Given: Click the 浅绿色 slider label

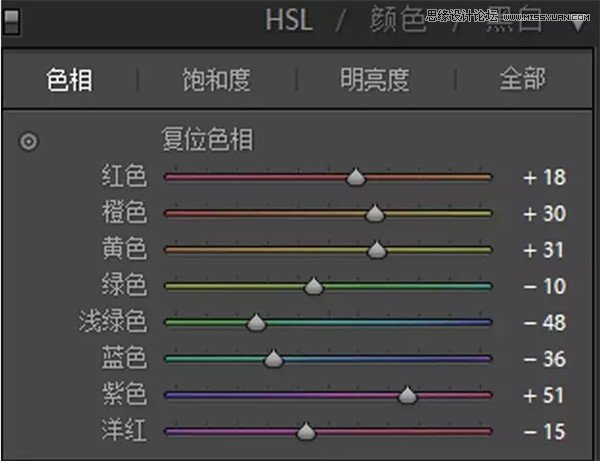Looking at the screenshot, I should [113, 321].
